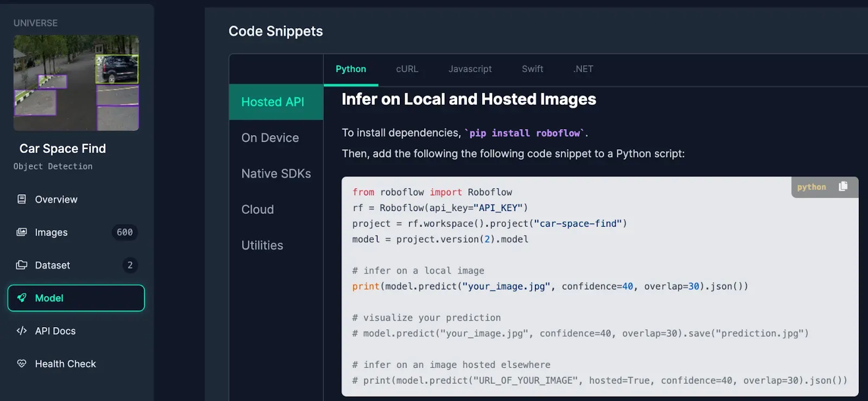Open the .NET tab

[583, 69]
